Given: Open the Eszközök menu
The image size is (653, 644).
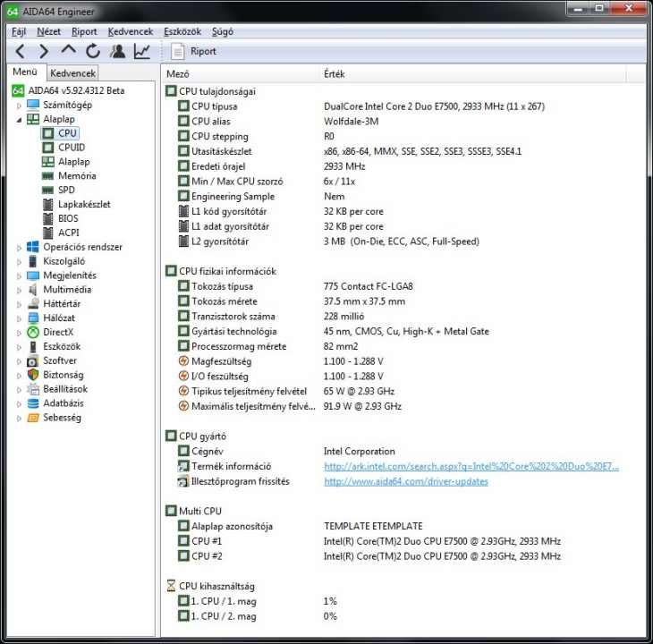Looking at the screenshot, I should click(182, 31).
